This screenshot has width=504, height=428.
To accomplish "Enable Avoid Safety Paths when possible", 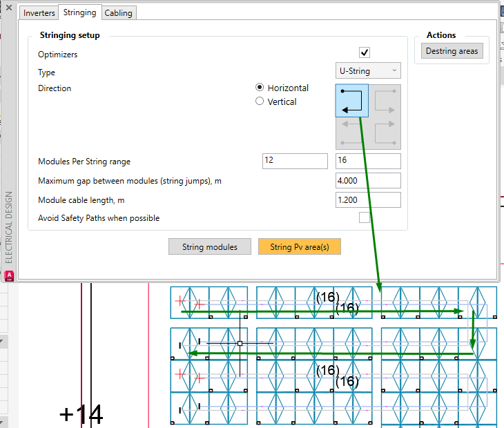I will (364, 217).
